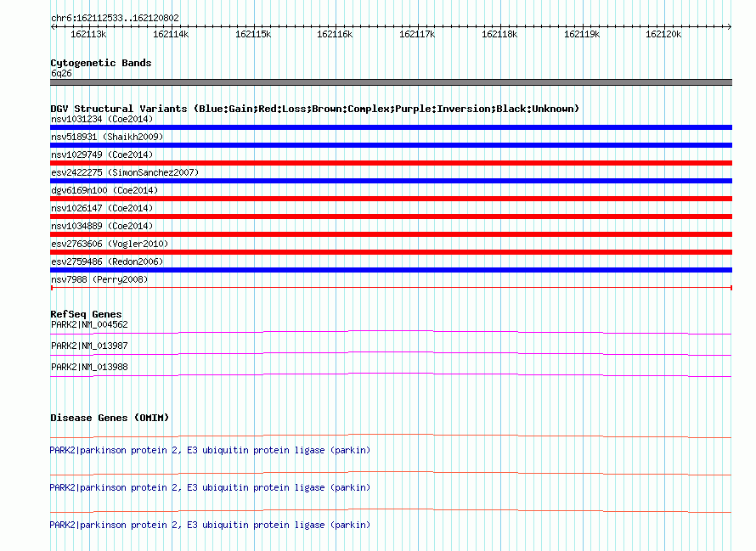Click the Cytogenetic Bands track title
This screenshot has height=551, width=756.
101,63
